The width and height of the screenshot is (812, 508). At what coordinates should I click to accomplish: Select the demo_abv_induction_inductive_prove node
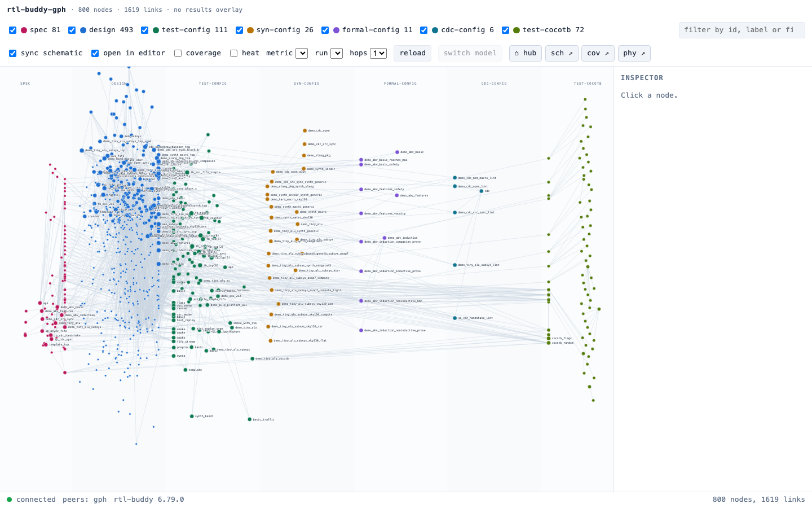361,271
